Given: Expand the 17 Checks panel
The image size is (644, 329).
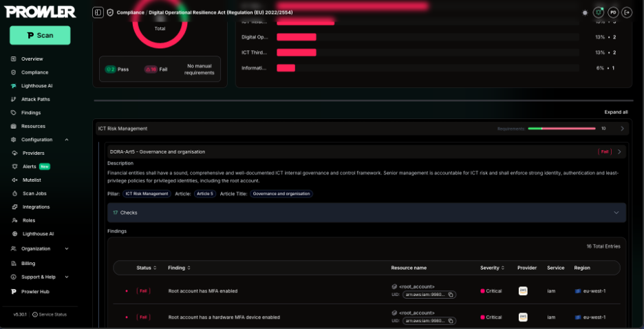Looking at the screenshot, I should [x=366, y=213].
